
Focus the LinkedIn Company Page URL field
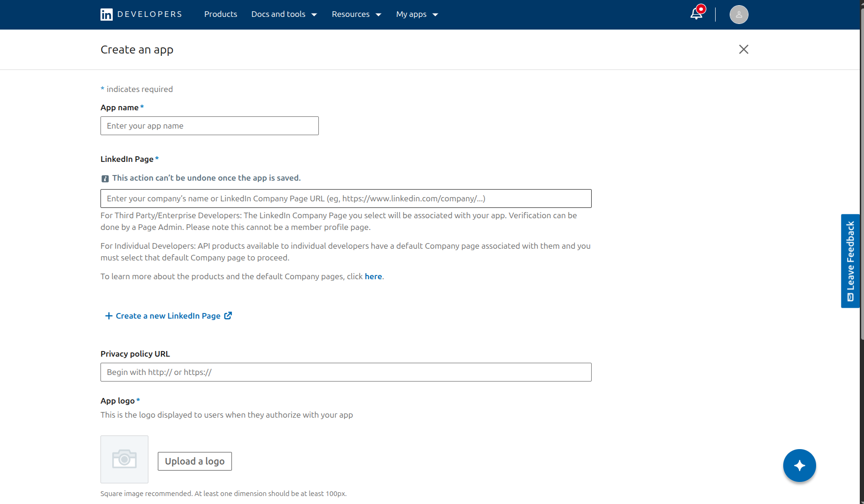[x=346, y=199]
